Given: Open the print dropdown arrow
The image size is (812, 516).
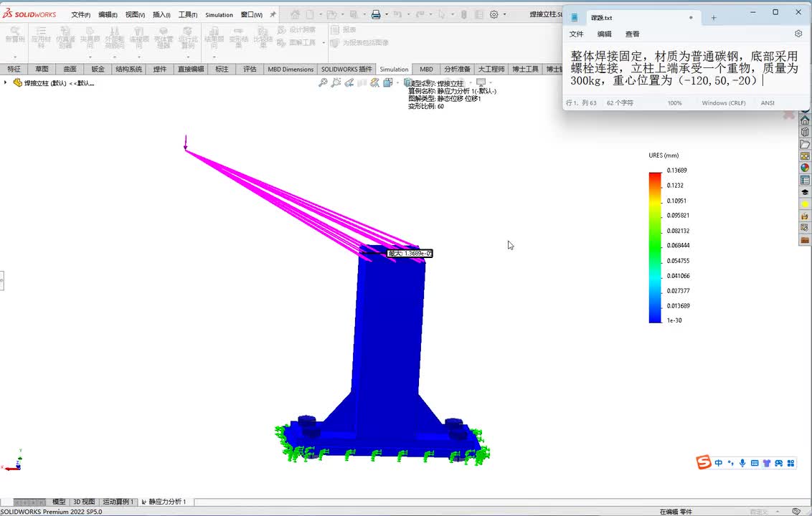Looking at the screenshot, I should [x=387, y=14].
